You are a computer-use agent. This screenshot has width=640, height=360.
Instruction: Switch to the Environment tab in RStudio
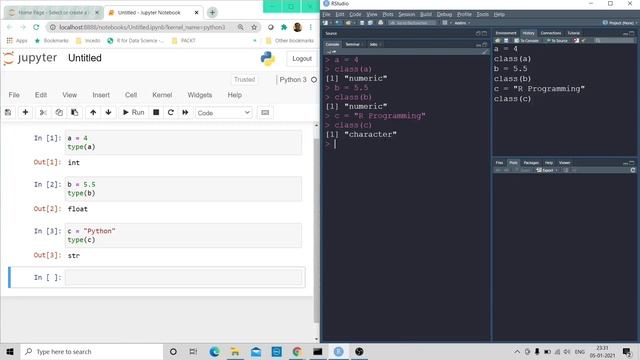[506, 33]
